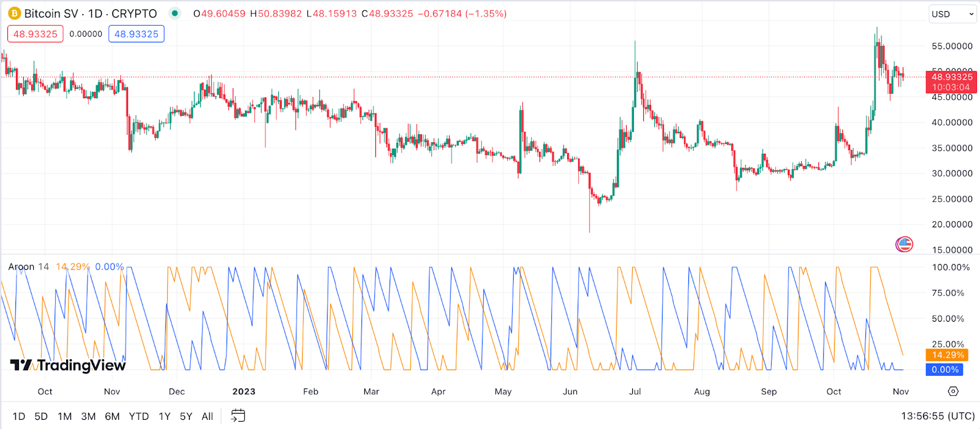Select the 5Y time range

point(186,416)
